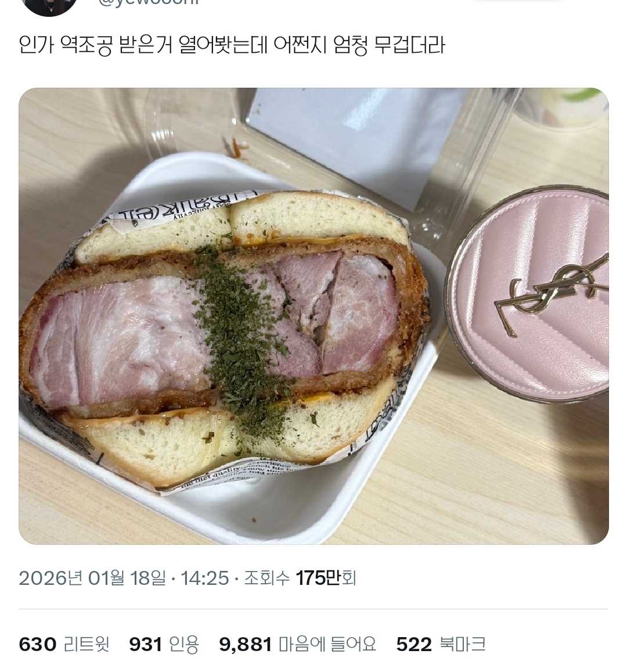
Task: Open the 522 북마크 count
Action: tap(441, 644)
